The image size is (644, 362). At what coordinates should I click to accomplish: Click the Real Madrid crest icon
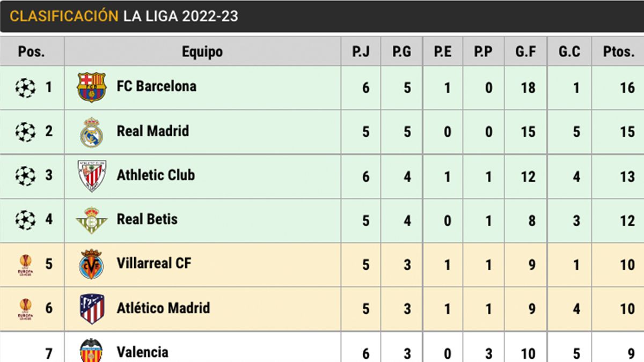pos(91,132)
